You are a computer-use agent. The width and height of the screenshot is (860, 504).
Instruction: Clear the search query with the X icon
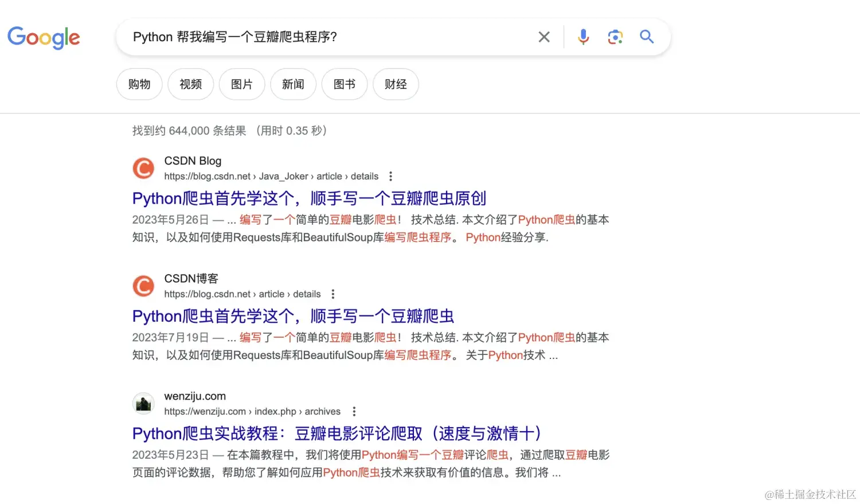(544, 37)
